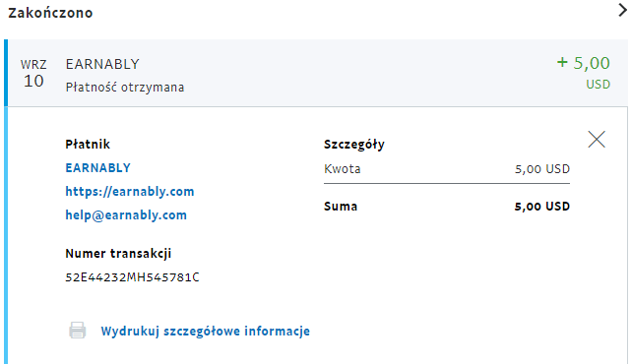Collapse the EARNABLY transaction row header

point(317,73)
